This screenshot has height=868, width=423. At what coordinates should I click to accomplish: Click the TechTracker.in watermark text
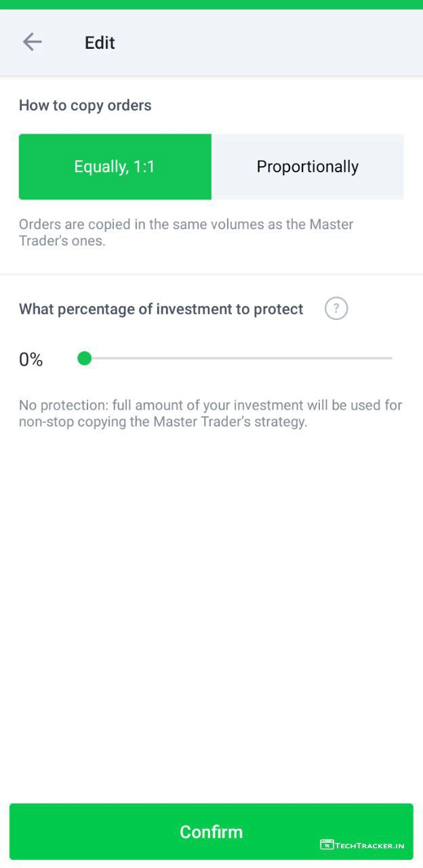click(370, 846)
